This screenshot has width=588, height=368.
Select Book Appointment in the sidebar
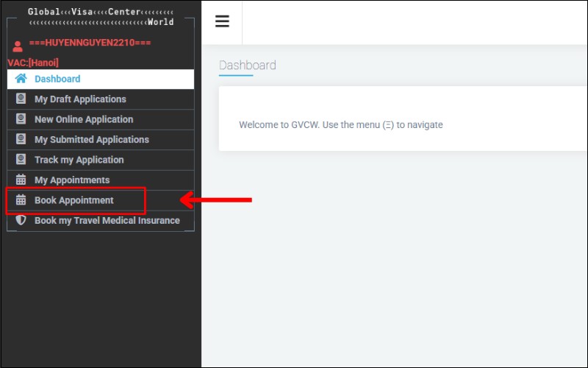[x=73, y=200]
